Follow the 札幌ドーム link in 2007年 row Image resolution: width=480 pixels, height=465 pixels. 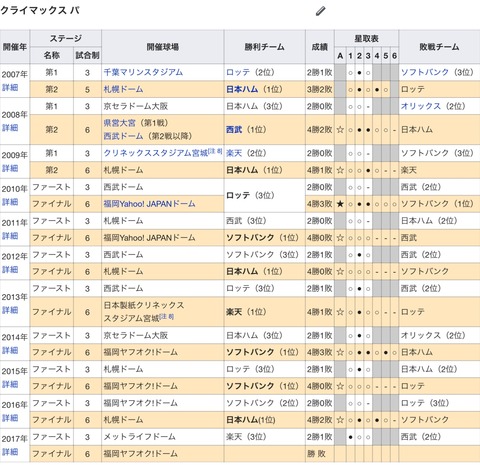pyautogui.click(x=123, y=89)
